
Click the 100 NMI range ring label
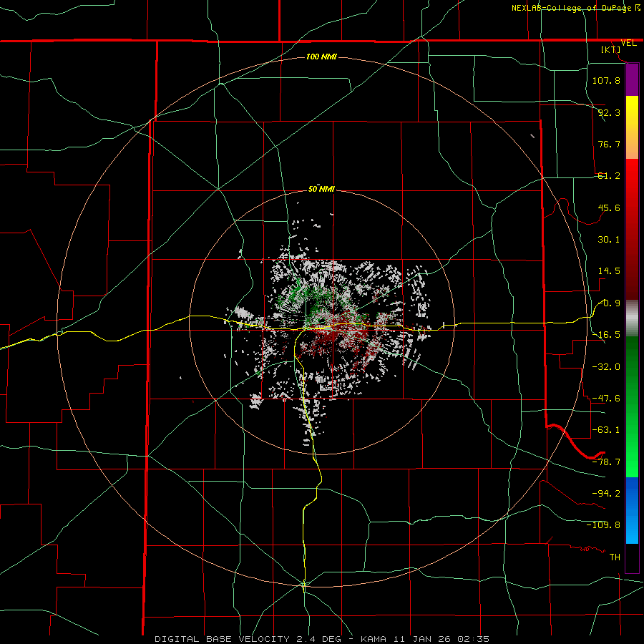[321, 57]
